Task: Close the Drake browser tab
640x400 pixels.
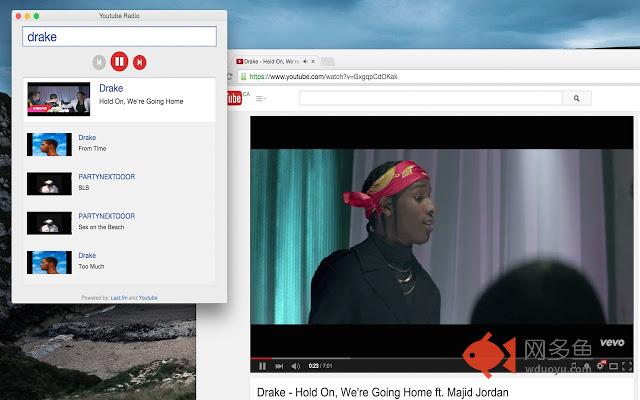Action: tap(313, 62)
